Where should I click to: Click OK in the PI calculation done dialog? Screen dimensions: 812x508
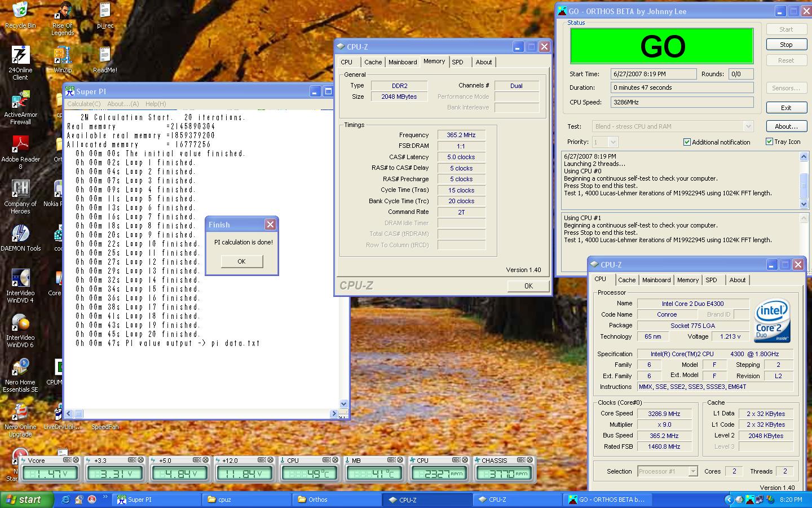pyautogui.click(x=241, y=261)
